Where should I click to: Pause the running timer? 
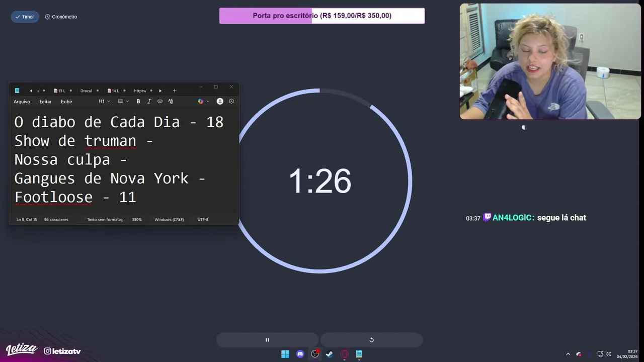point(267,340)
